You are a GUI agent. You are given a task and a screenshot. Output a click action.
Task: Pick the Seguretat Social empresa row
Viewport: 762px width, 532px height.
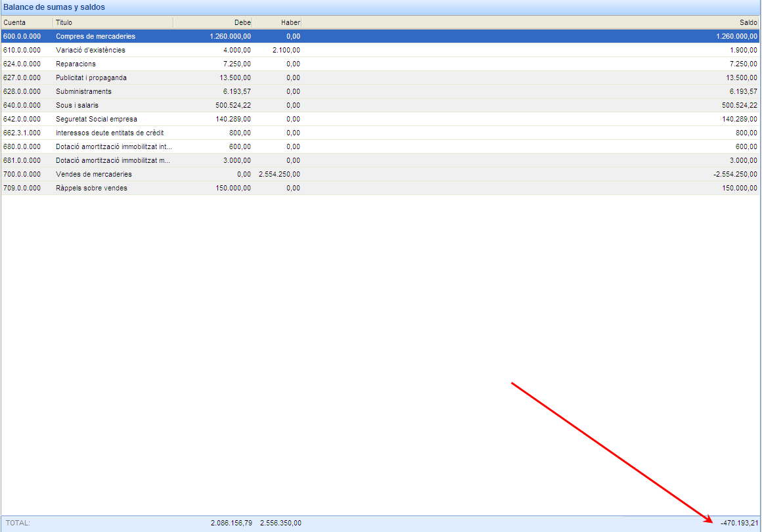(96, 119)
